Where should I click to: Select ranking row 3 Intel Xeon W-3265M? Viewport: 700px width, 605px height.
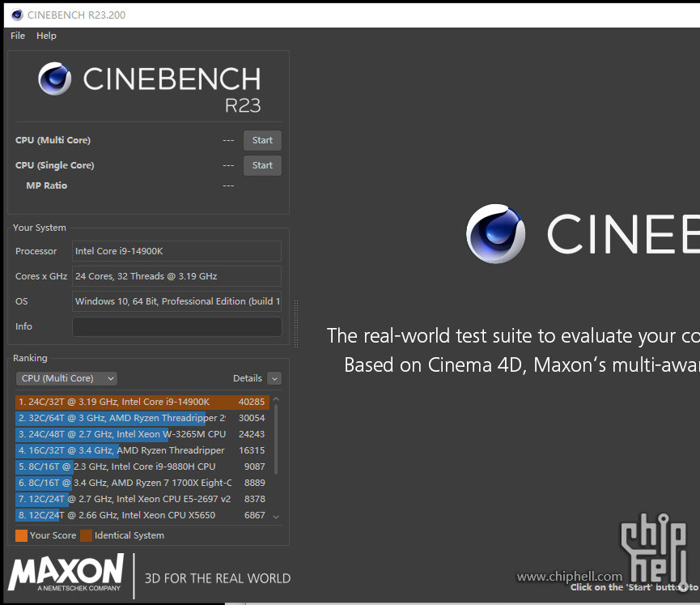(x=142, y=434)
